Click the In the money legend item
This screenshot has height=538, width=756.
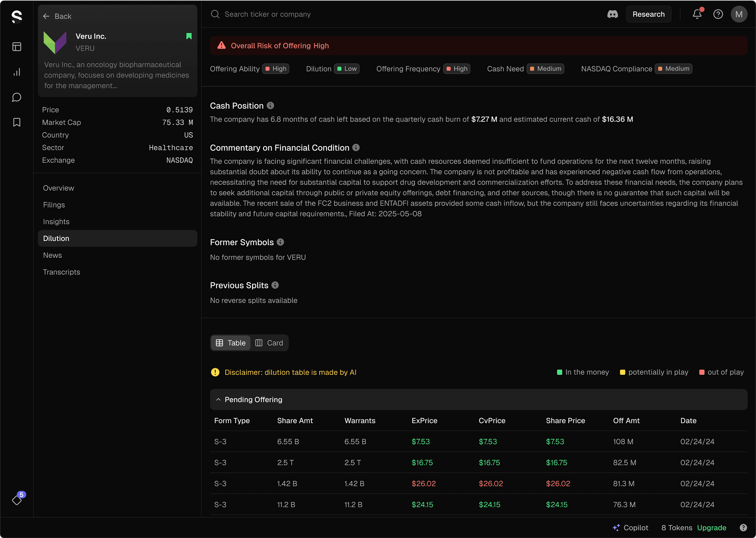583,372
